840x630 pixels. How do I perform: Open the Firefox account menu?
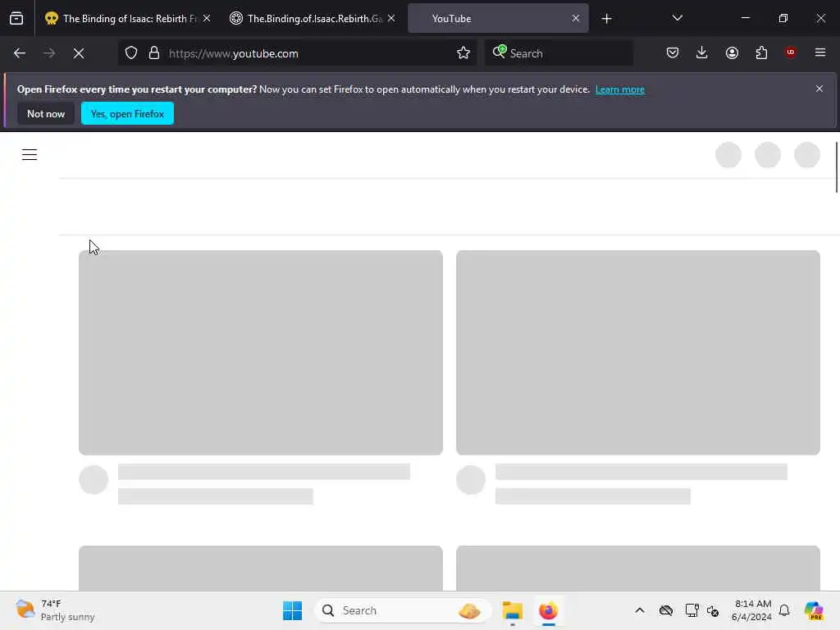(732, 52)
